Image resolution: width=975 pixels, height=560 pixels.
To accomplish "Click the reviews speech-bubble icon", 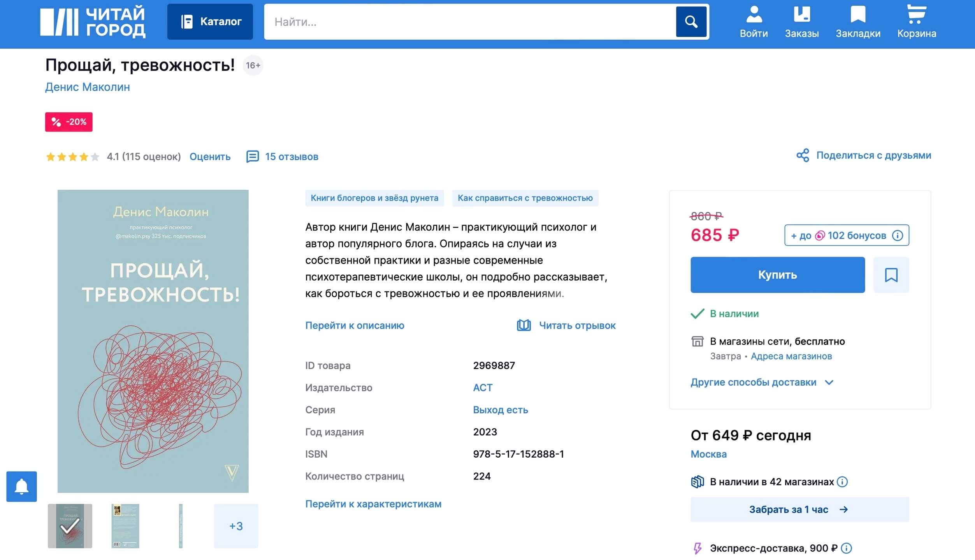I will [253, 157].
